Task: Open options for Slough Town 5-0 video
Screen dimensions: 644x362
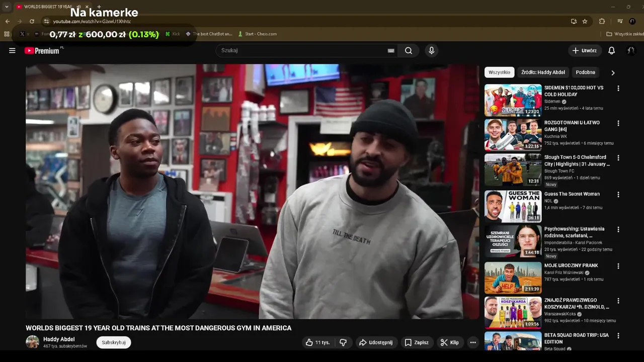Action: click(x=618, y=158)
